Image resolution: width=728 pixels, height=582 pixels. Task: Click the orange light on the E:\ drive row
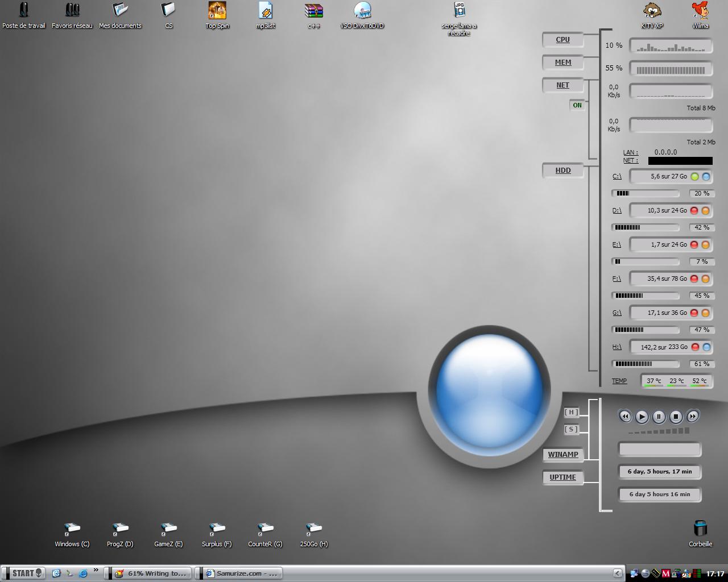[x=705, y=245]
